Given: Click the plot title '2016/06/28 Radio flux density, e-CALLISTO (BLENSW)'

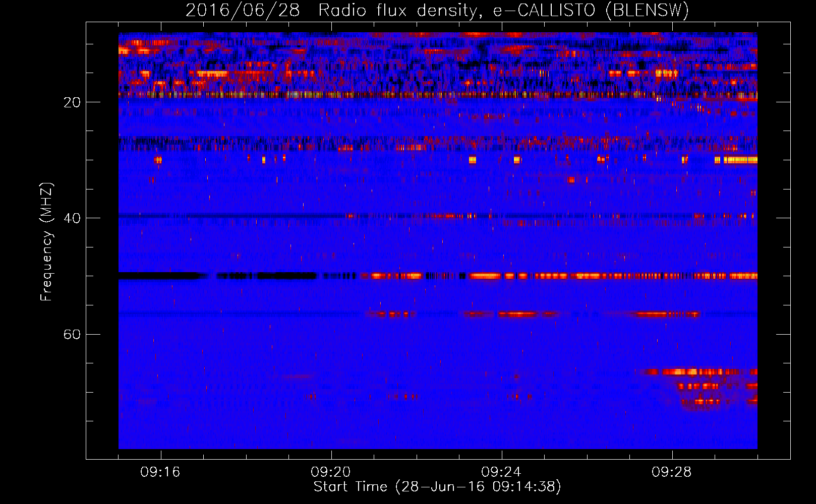Looking at the screenshot, I should pyautogui.click(x=437, y=10).
